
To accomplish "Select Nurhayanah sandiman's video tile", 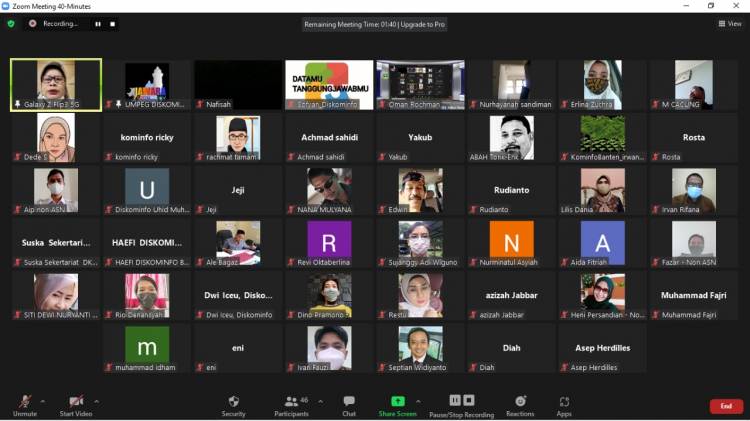I will tap(511, 85).
